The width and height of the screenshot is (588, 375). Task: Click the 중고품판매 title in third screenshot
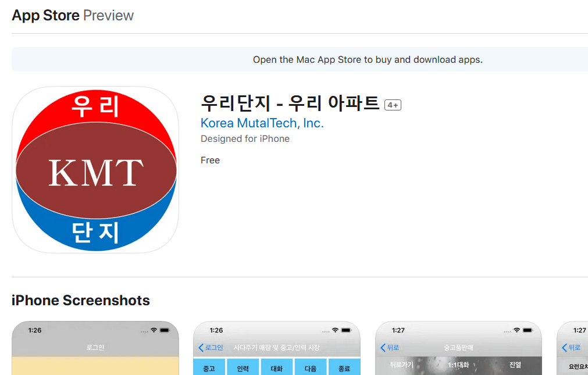point(459,348)
